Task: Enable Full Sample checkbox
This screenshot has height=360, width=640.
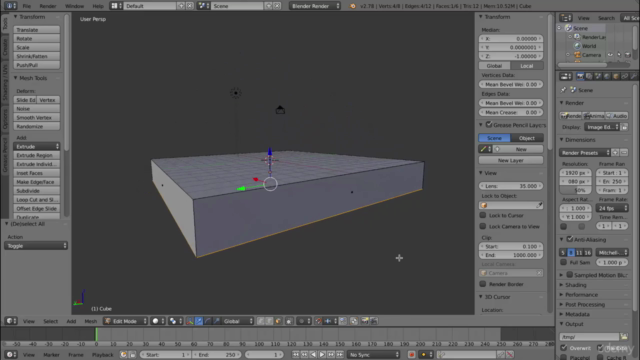Action: (564, 262)
